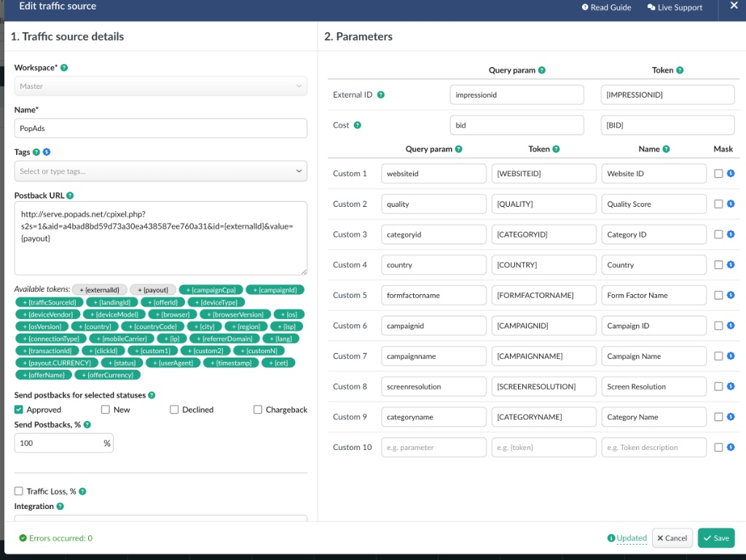Click the blue info icon in Custom 1 row
Image resolution: width=746 pixels, height=560 pixels.
[731, 173]
